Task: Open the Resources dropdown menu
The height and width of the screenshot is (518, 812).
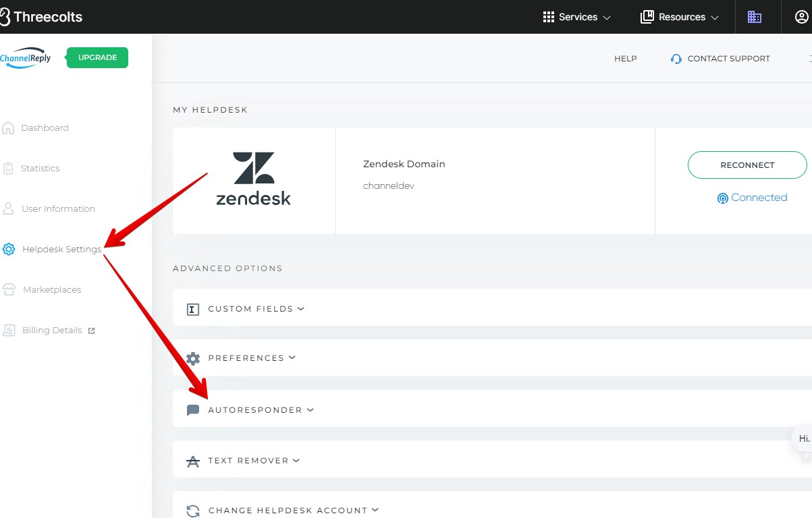Action: tap(680, 17)
